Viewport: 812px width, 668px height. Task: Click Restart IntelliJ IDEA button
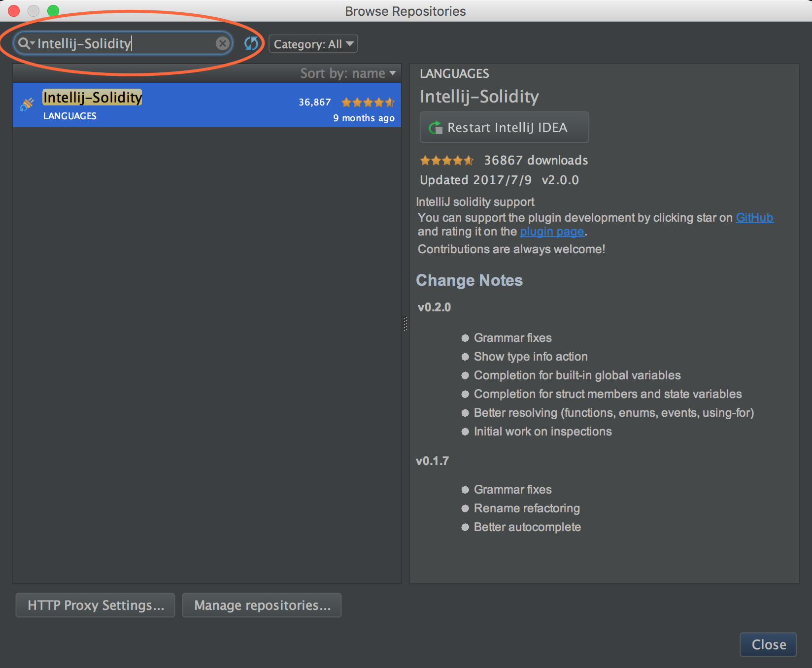[504, 127]
